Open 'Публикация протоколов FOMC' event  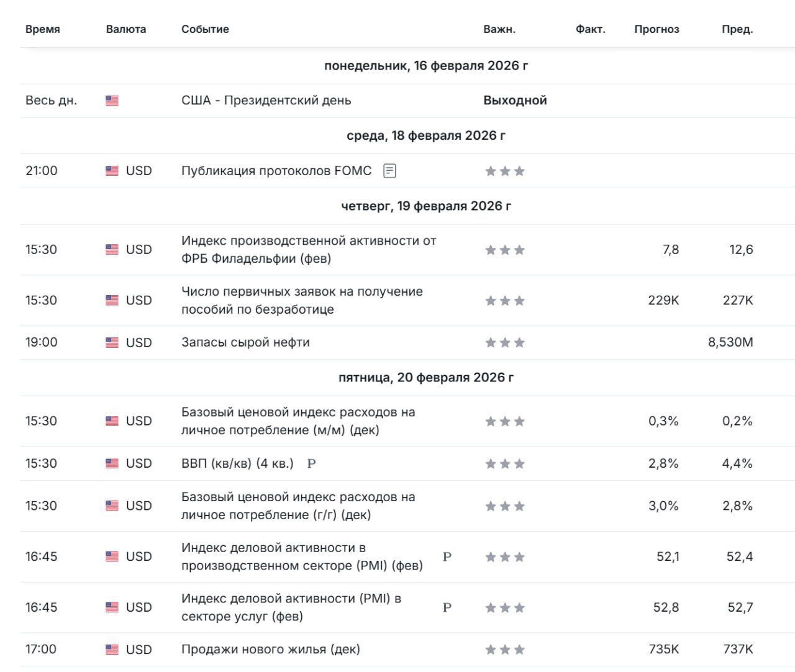(x=276, y=171)
